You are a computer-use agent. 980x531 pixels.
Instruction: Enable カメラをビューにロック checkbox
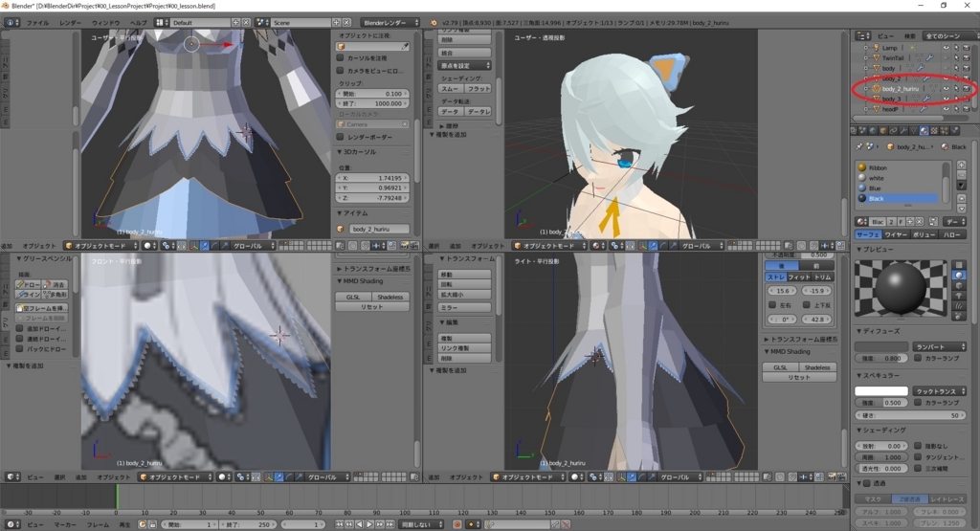pos(340,71)
